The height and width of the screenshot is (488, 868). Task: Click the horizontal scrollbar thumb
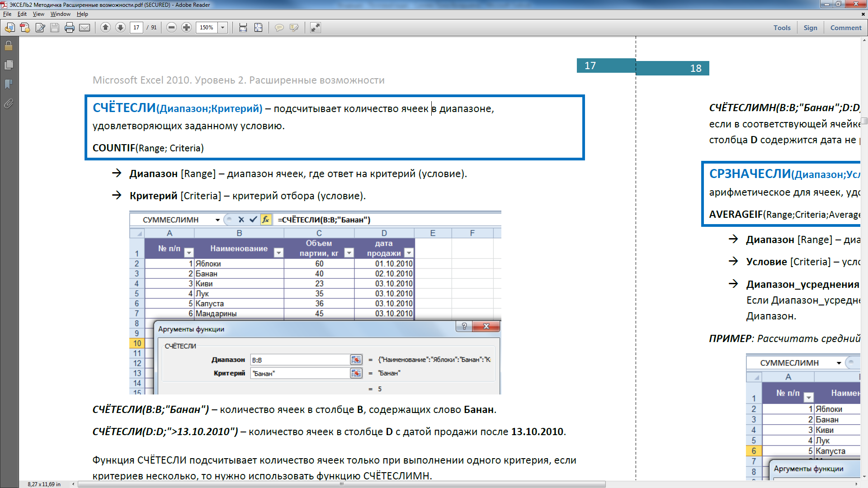(x=342, y=484)
